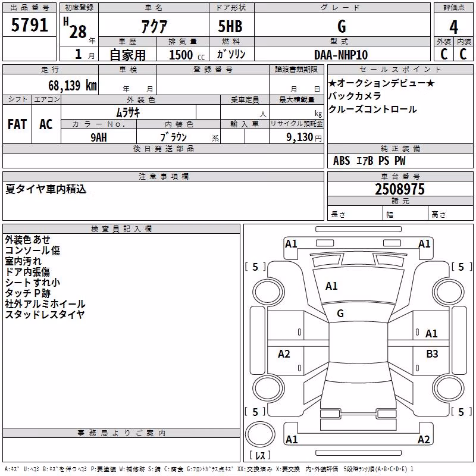Click the model code DAA-NHP10
This screenshot has width=476, height=476.
pos(341,55)
